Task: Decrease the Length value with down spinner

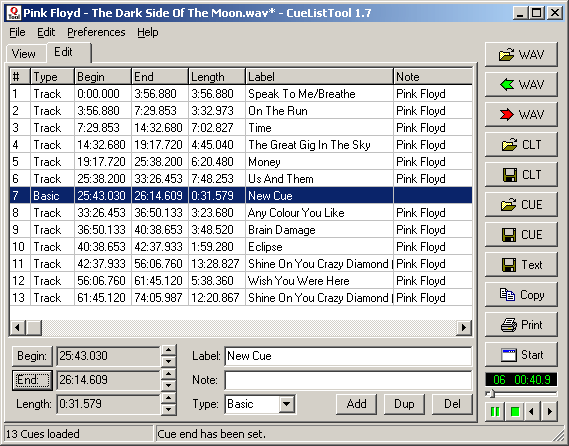Action: coord(168,410)
